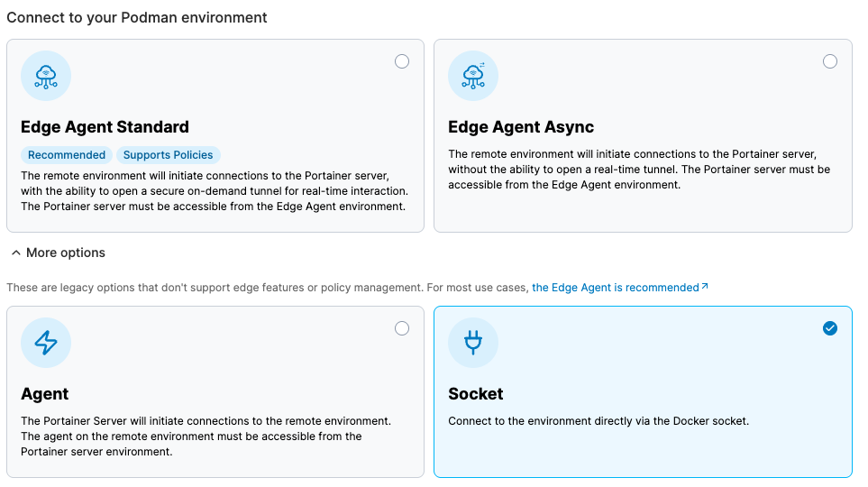The height and width of the screenshot is (487, 868).
Task: Select the Edge Agent Async radio button
Action: pyautogui.click(x=830, y=61)
